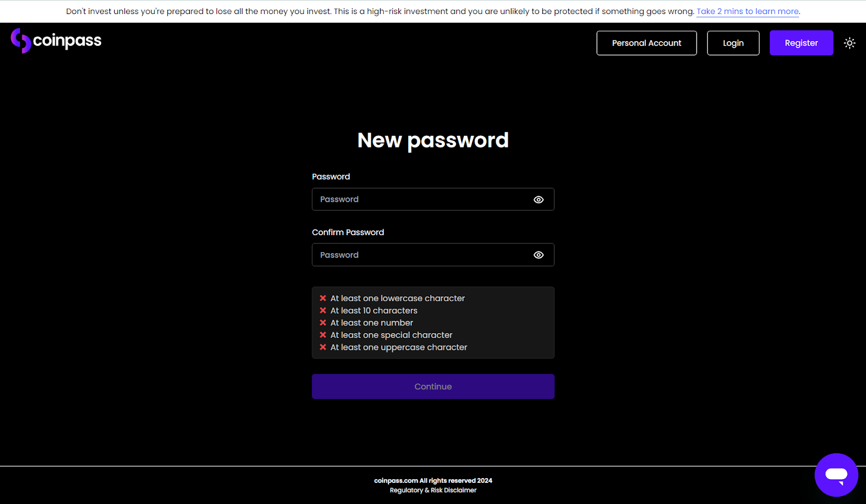Click the red X beside special character rule
Viewport: 866px width, 504px height.
[323, 335]
